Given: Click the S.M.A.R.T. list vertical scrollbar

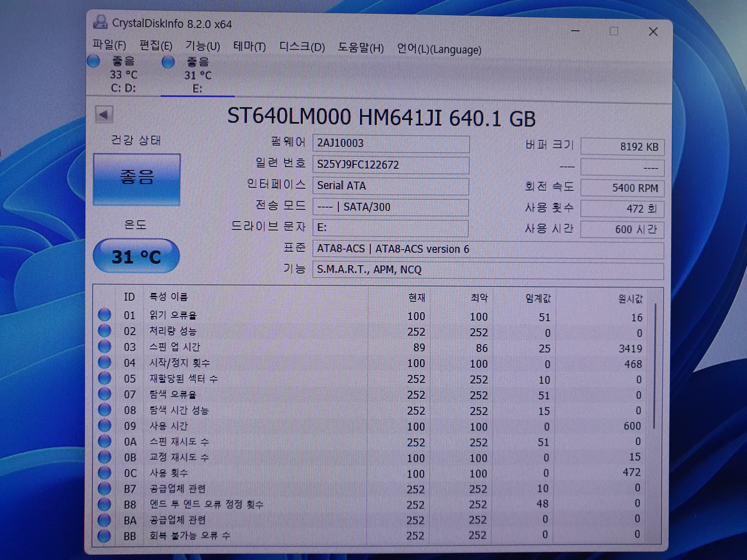Looking at the screenshot, I should [x=655, y=366].
